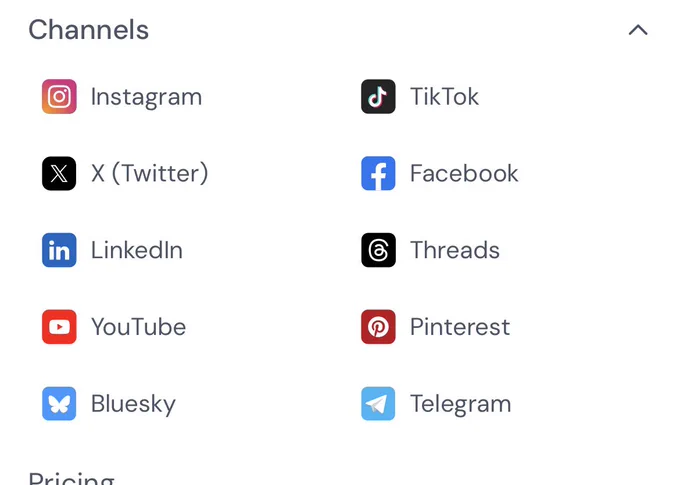Click the black X logo icon
Viewport: 680px width, 485px height.
point(59,174)
